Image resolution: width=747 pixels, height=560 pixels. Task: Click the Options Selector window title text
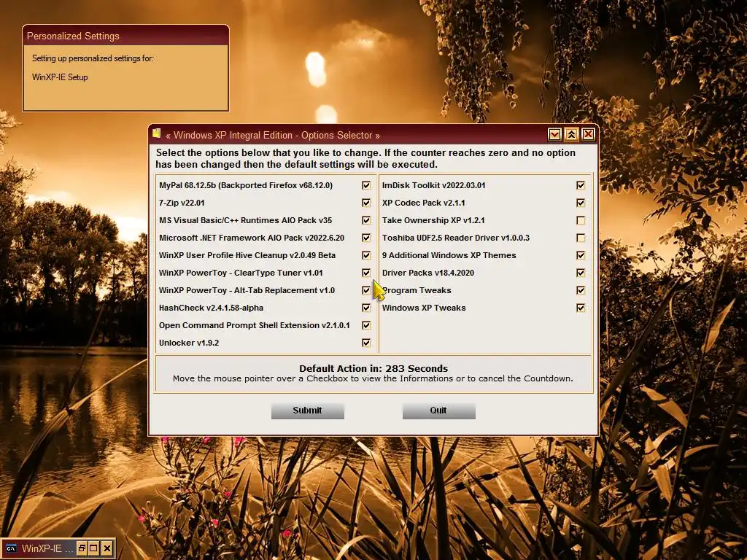point(273,135)
